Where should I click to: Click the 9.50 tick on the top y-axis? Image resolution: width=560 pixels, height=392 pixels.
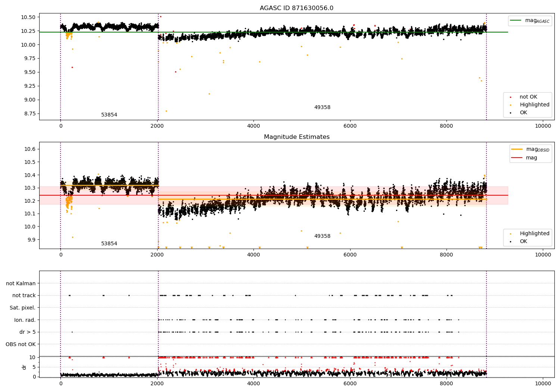[x=29, y=72]
